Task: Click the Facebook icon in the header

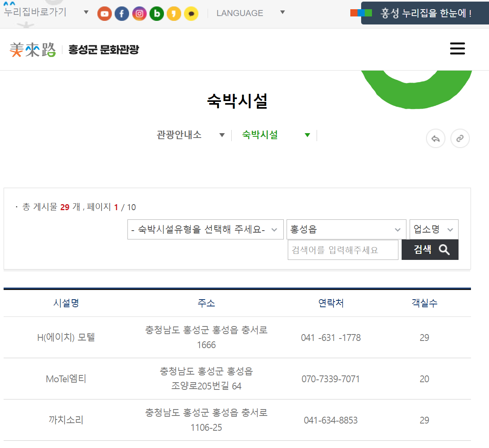Action: click(122, 13)
